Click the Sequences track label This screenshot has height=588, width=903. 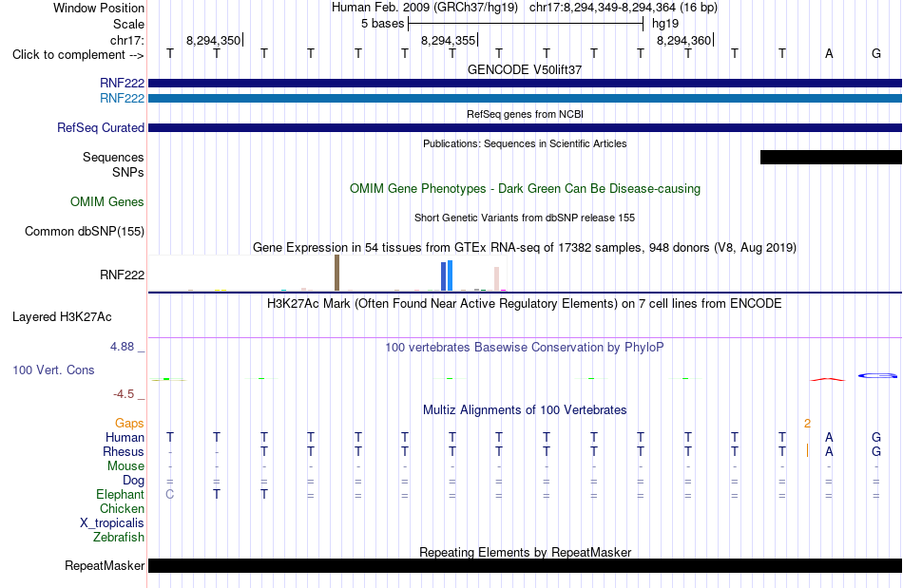click(x=113, y=157)
